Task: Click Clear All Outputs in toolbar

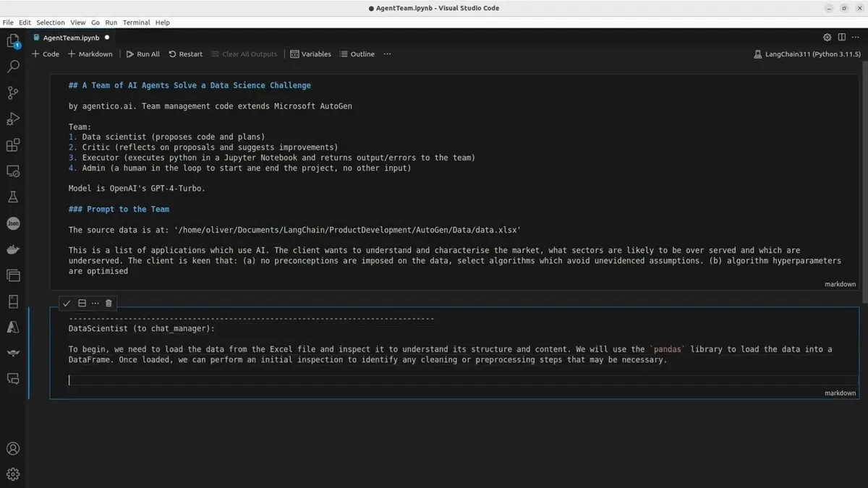Action: click(244, 54)
